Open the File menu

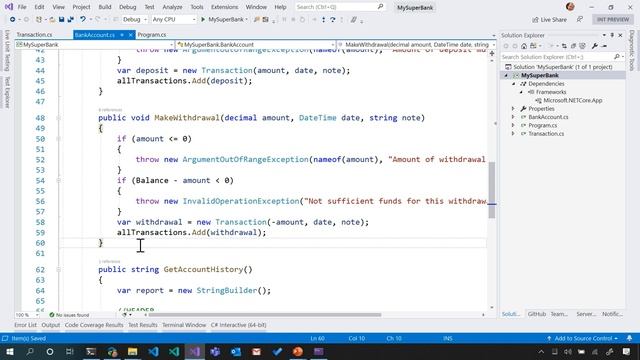pyautogui.click(x=22, y=7)
